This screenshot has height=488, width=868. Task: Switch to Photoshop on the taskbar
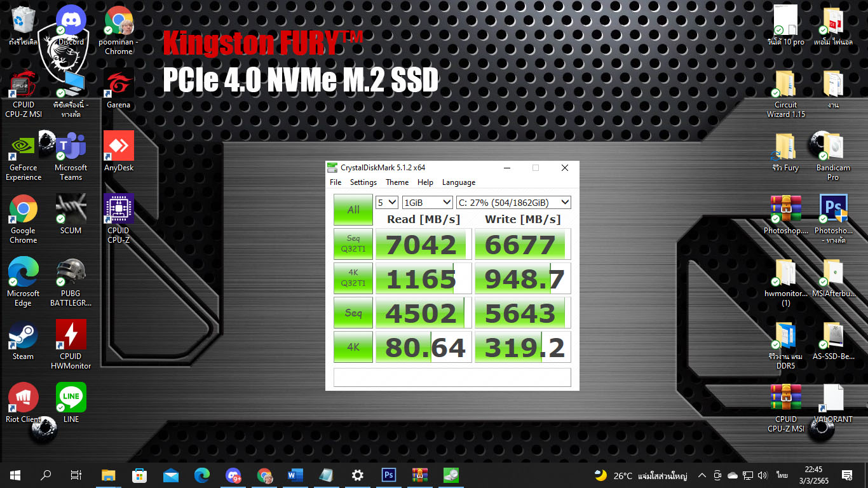click(389, 475)
